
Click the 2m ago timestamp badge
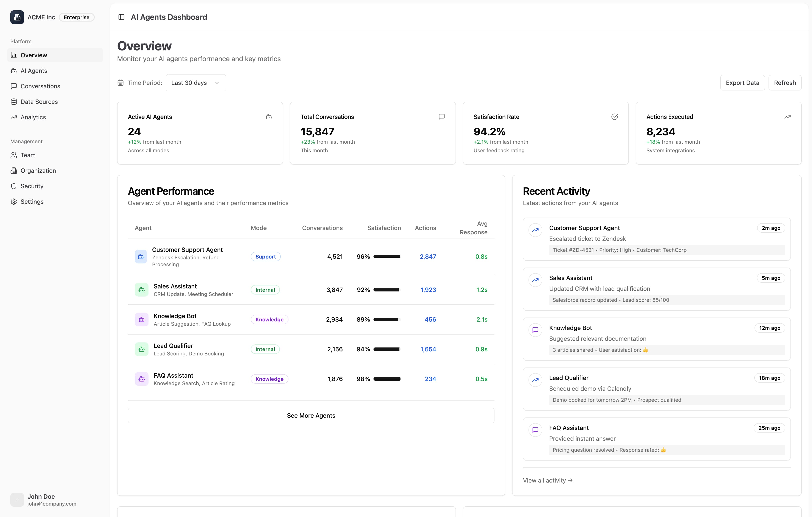771,228
